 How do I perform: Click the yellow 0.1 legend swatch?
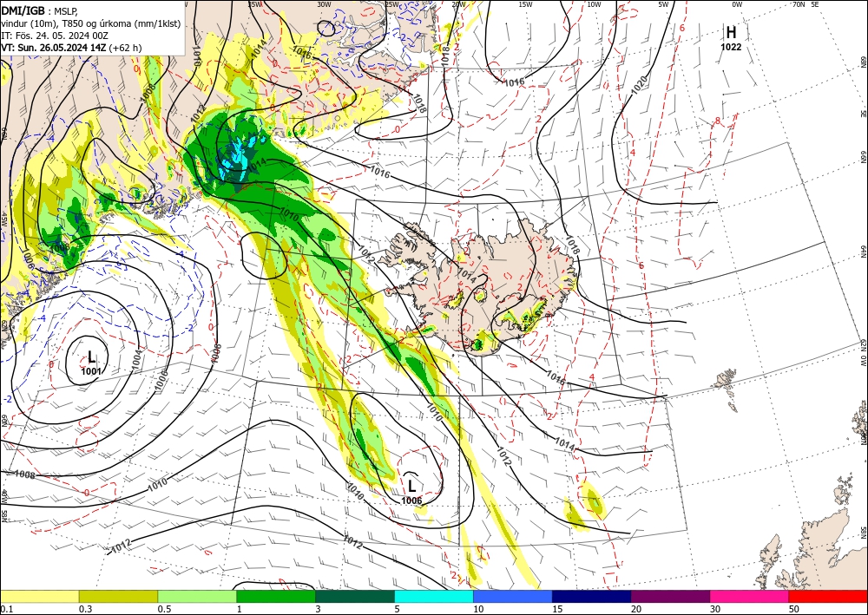(x=39, y=596)
